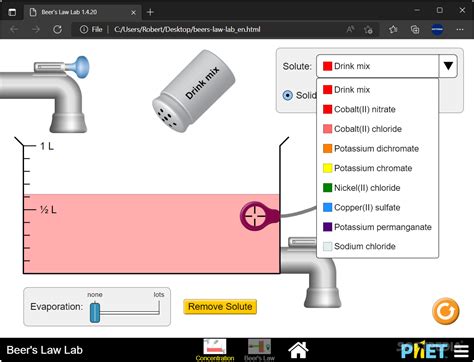474x362 pixels.
Task: Choose Sodium chloride solute
Action: (377, 246)
